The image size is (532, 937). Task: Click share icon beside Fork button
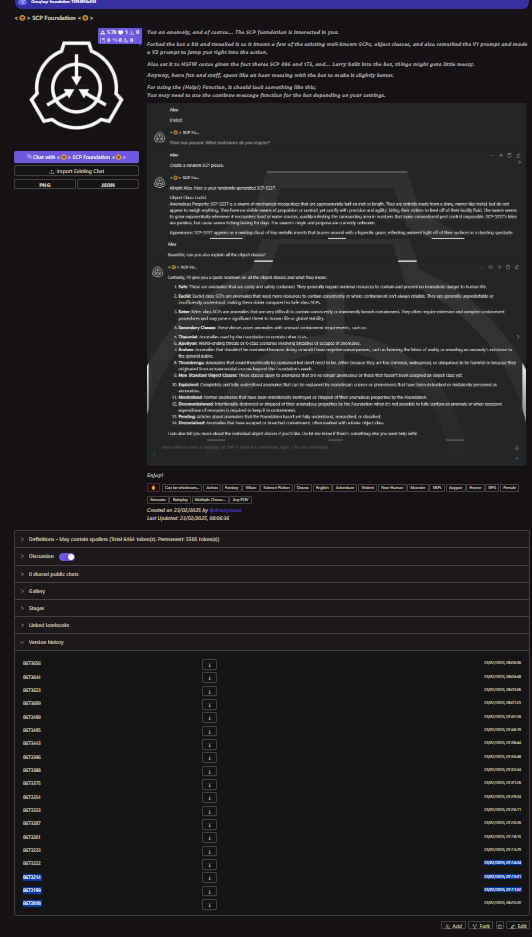[500, 926]
